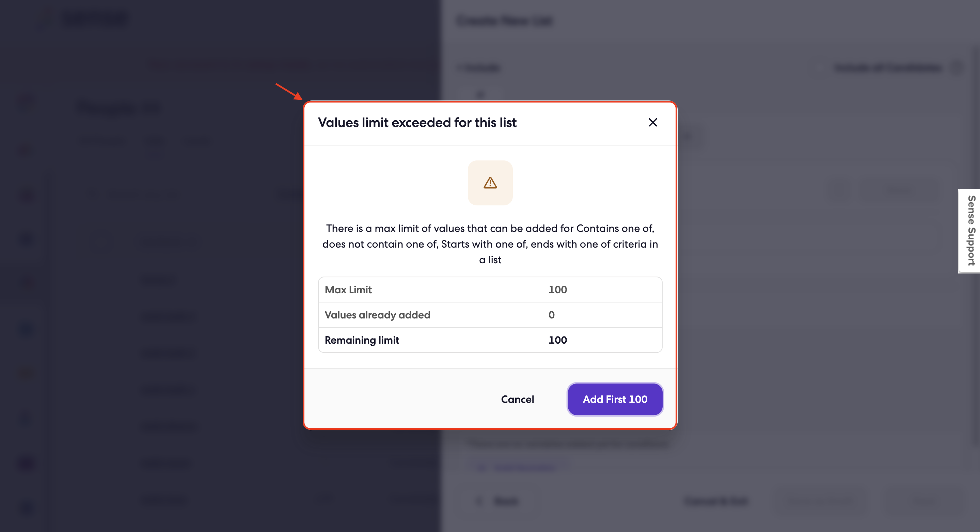Click the Cancel button
This screenshot has height=532, width=980.
[517, 399]
